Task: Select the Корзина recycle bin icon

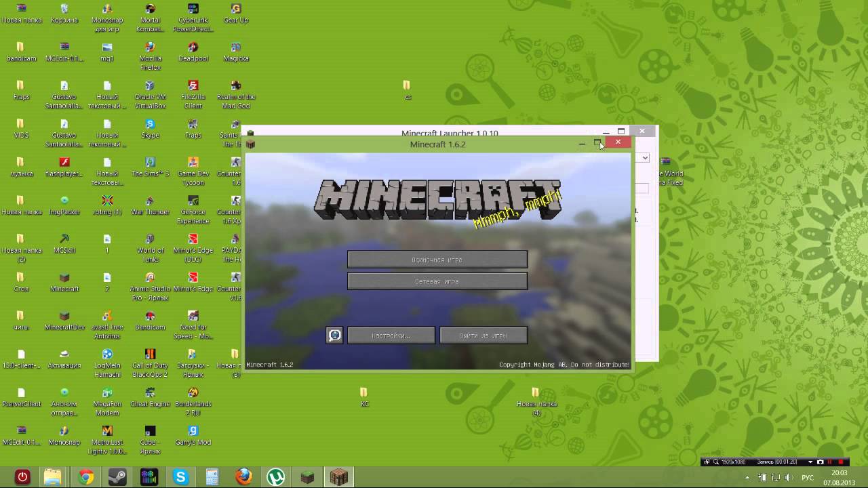Action: (64, 14)
